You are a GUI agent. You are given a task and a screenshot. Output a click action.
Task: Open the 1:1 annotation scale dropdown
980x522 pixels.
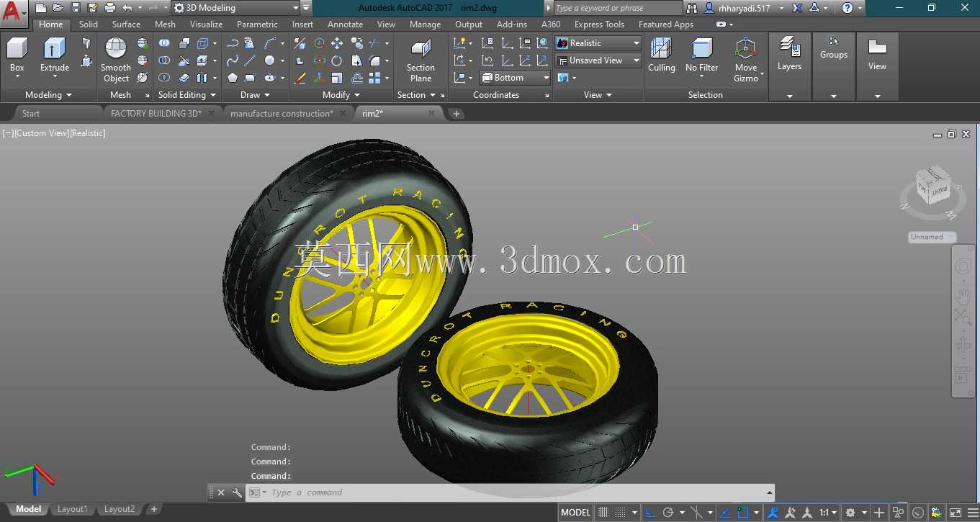828,513
